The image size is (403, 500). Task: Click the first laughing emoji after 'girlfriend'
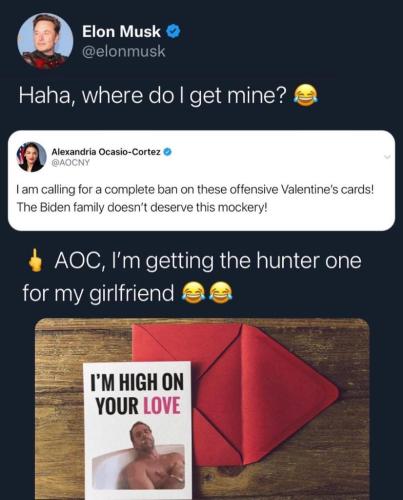click(x=193, y=293)
